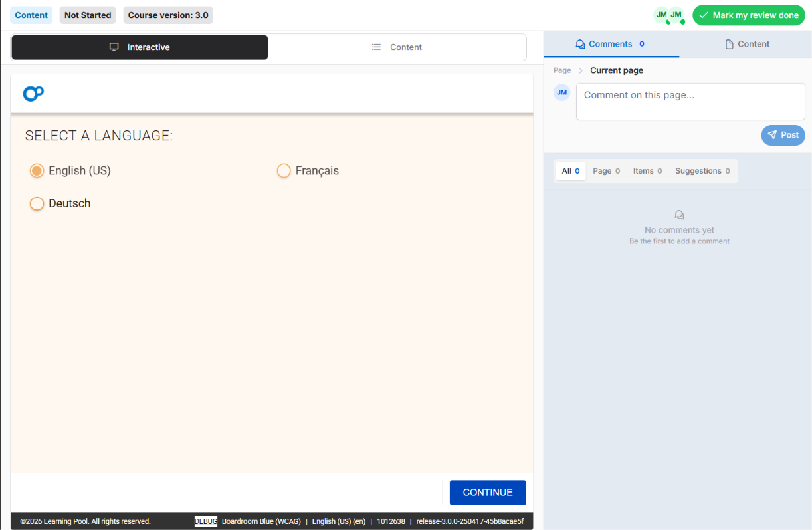Choose the Deutsch radio button
The width and height of the screenshot is (812, 530).
37,203
